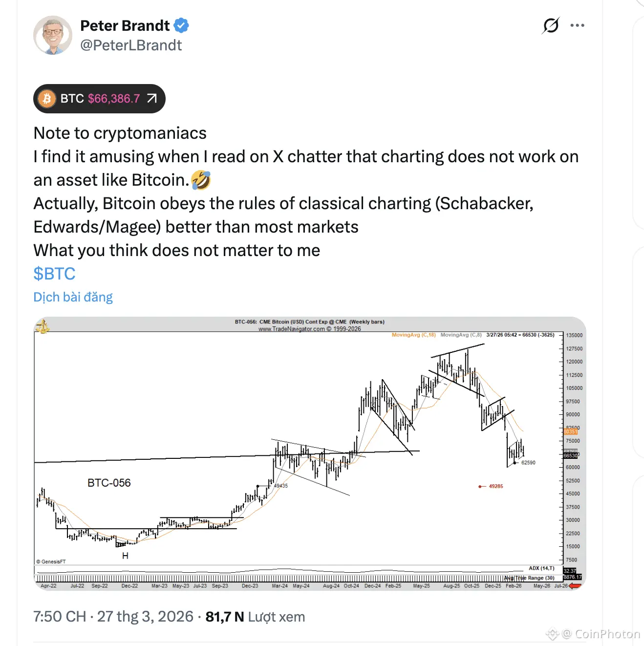Click the laughing emoji in the post
Viewport: 644px width, 646px height.
[201, 180]
